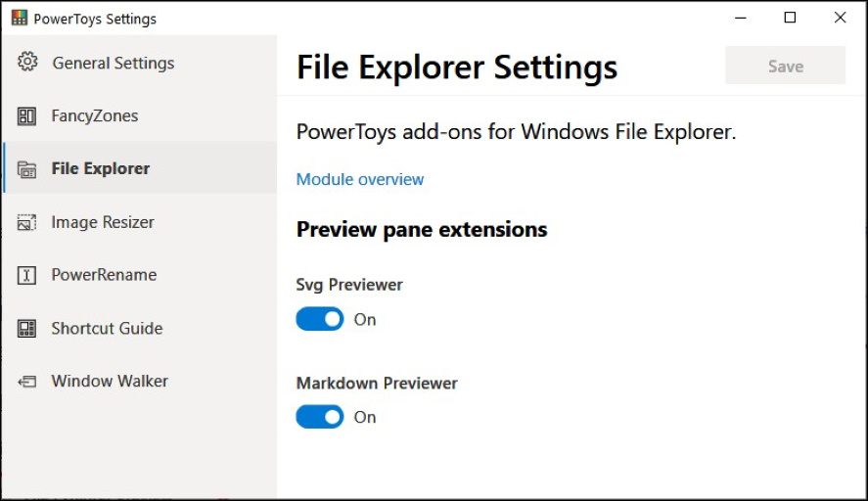
Task: Click the FancyZones layout icon
Action: click(x=27, y=116)
